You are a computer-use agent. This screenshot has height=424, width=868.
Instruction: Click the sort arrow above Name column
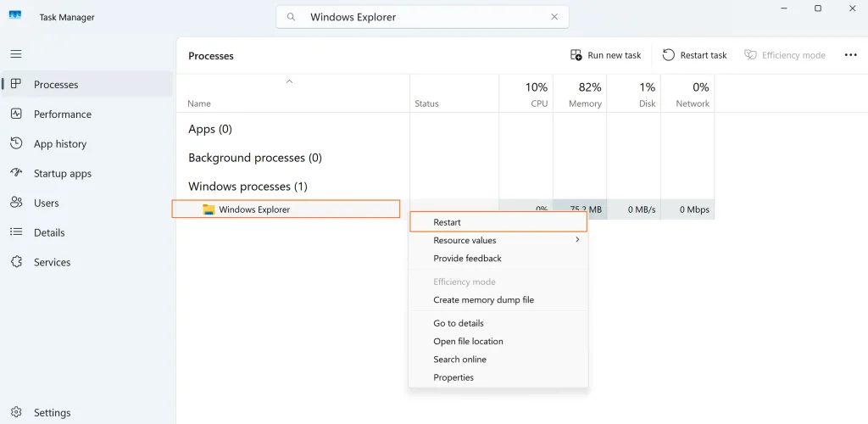click(289, 81)
